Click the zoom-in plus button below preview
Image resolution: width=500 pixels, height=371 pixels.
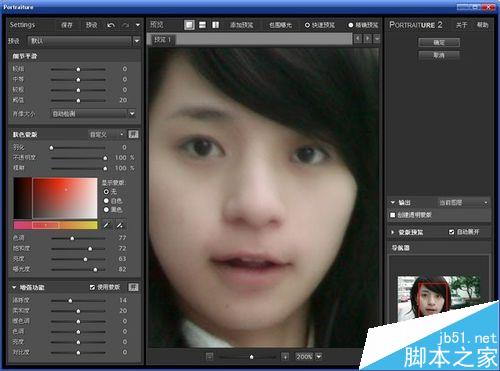(x=285, y=357)
